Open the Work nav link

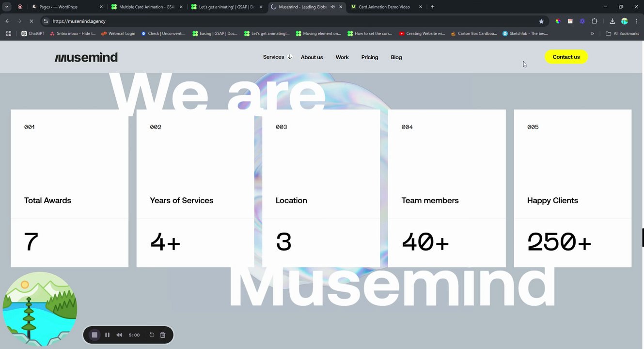(x=342, y=57)
